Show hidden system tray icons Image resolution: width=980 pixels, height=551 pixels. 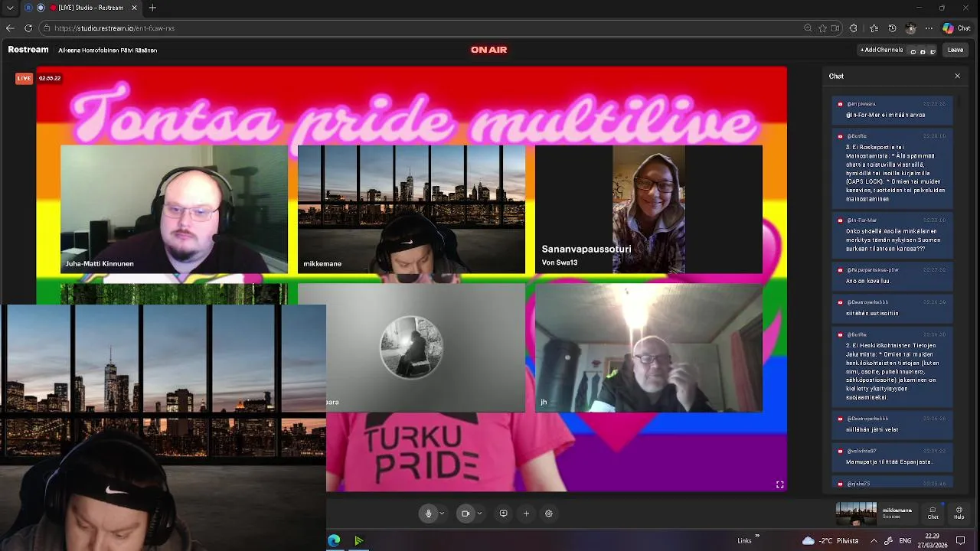[874, 540]
